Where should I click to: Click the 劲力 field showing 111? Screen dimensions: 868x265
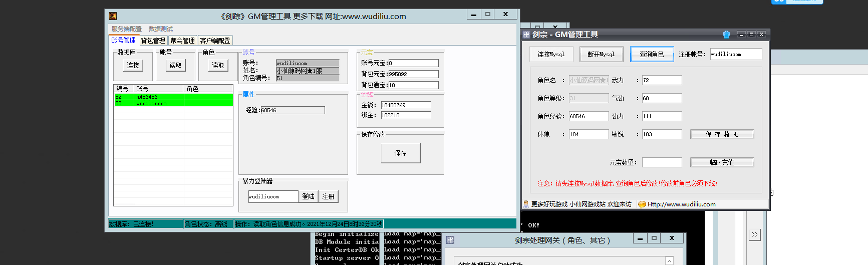(x=662, y=116)
